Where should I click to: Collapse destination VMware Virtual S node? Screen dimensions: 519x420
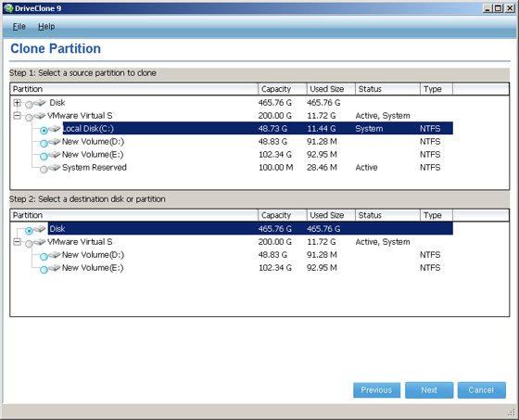click(x=18, y=242)
